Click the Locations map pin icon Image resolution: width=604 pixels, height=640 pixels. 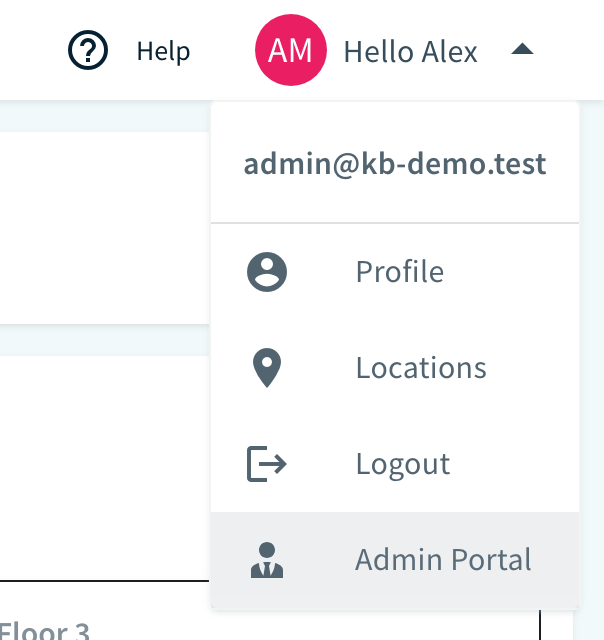coord(267,368)
